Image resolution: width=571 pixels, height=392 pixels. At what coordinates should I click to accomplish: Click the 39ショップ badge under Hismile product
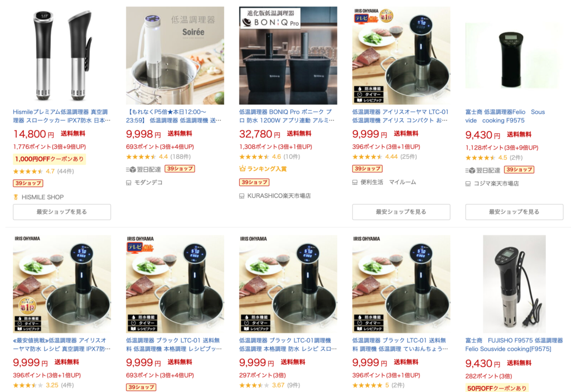tap(28, 183)
